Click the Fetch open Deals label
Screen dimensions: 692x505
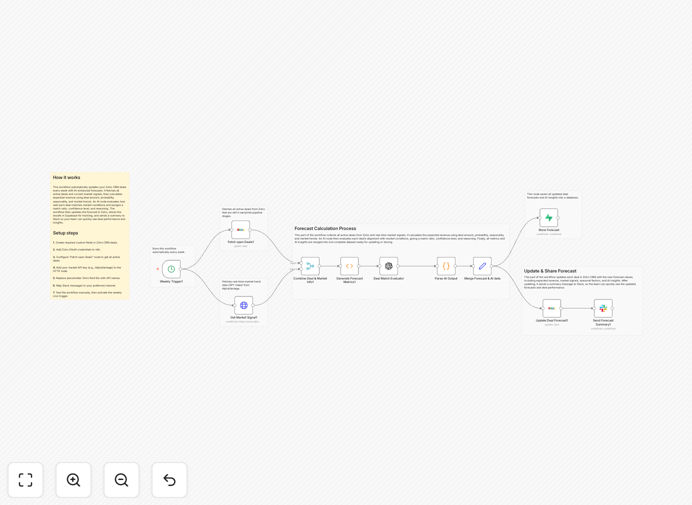pyautogui.click(x=241, y=242)
